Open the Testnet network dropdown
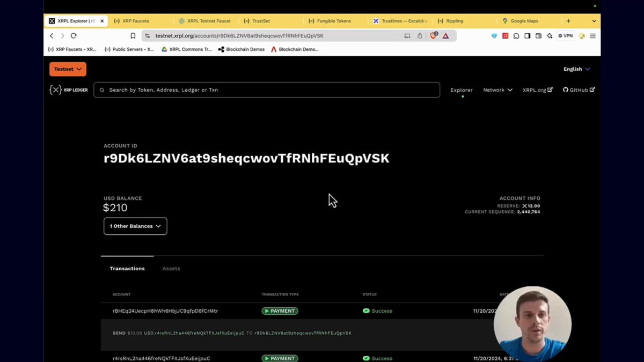The height and width of the screenshot is (362, 644). tap(68, 69)
